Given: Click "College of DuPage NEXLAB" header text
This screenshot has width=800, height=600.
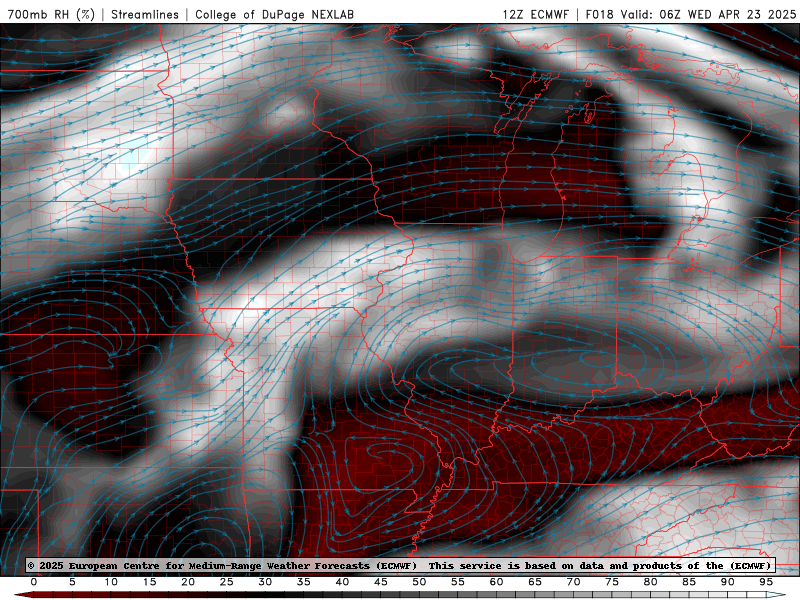Looking at the screenshot, I should pyautogui.click(x=274, y=14).
